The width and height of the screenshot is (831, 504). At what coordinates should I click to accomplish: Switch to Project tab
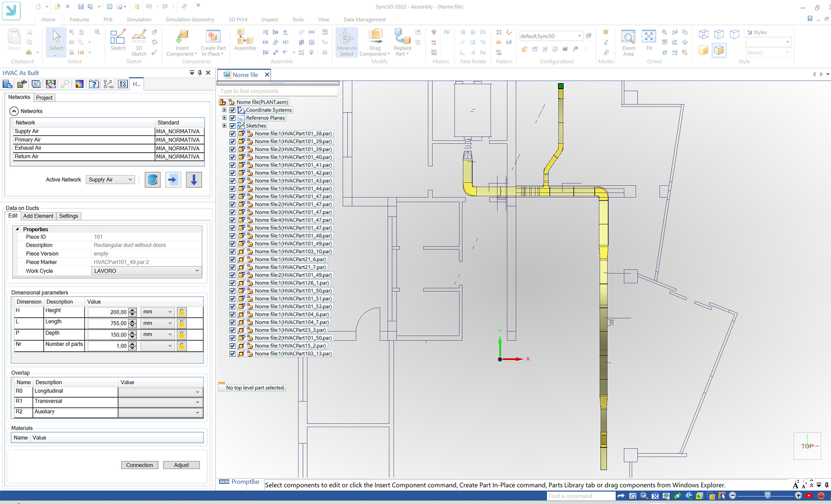coord(44,98)
